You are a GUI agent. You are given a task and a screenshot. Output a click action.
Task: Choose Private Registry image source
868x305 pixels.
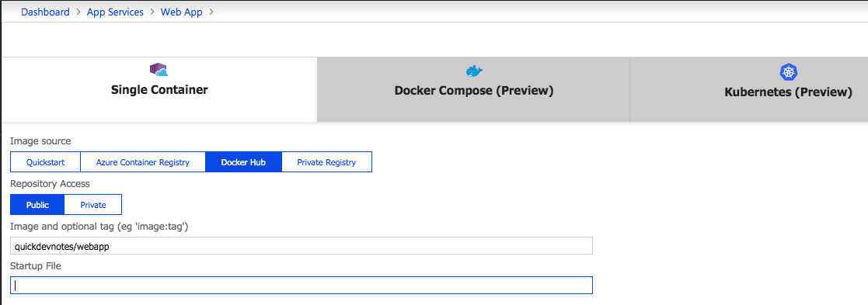326,162
